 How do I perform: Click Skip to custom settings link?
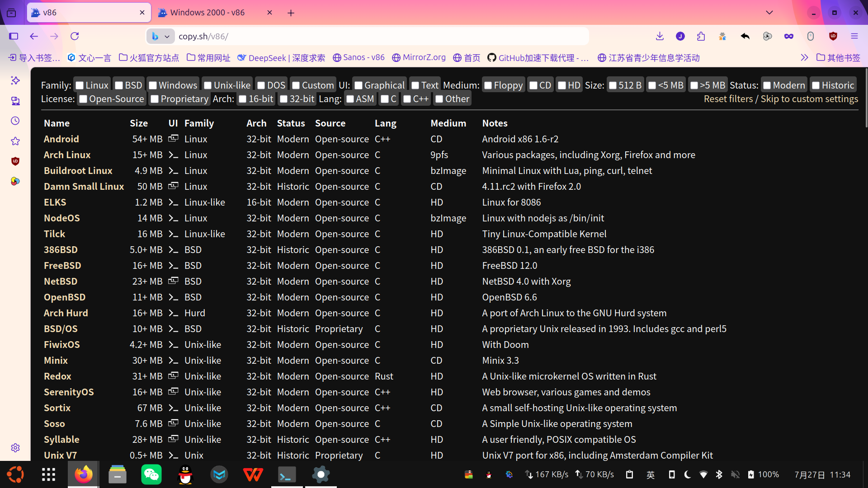809,99
